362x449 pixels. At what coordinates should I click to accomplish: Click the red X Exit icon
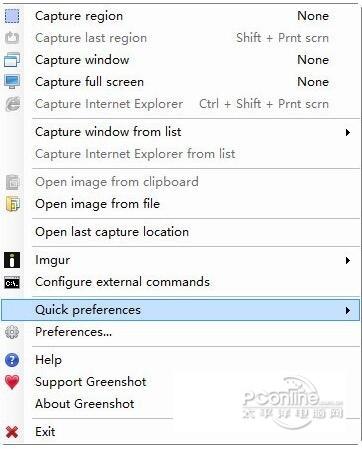point(12,432)
